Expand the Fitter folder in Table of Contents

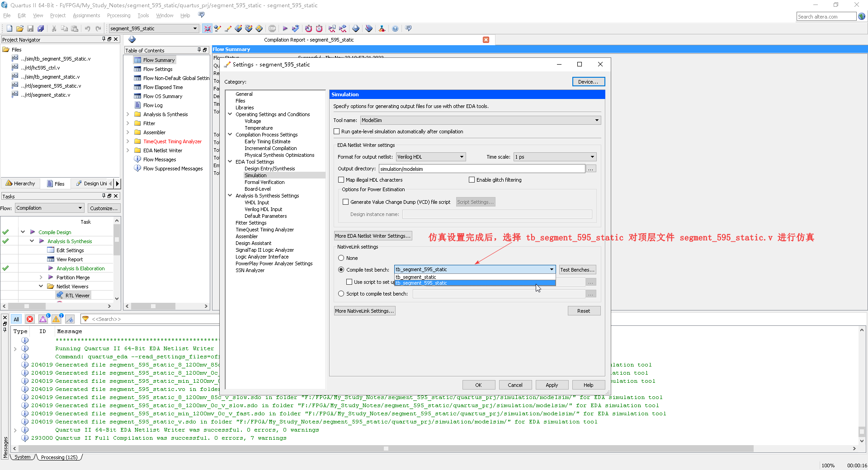click(127, 123)
